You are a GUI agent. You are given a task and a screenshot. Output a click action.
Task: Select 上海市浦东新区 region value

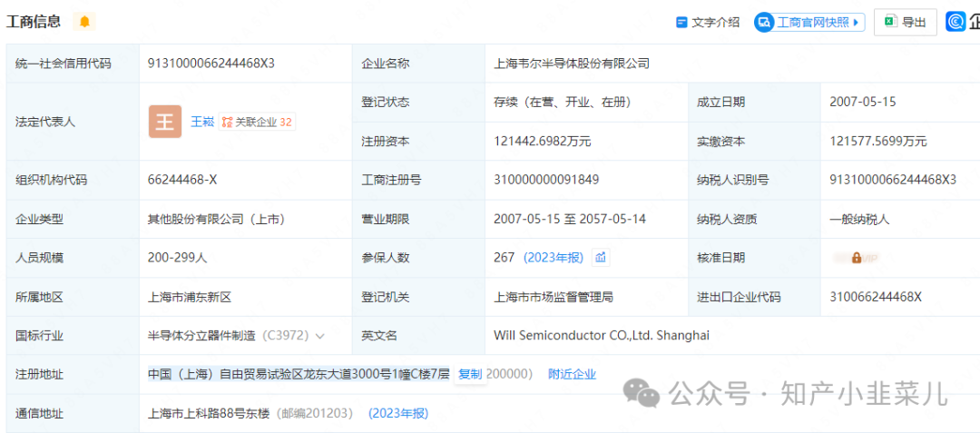coord(190,297)
